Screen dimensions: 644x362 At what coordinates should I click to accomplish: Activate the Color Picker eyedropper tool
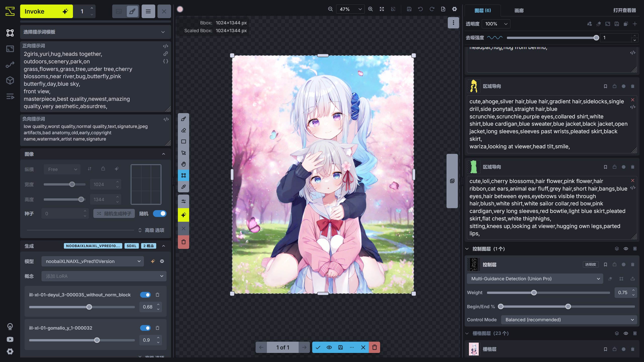183,187
